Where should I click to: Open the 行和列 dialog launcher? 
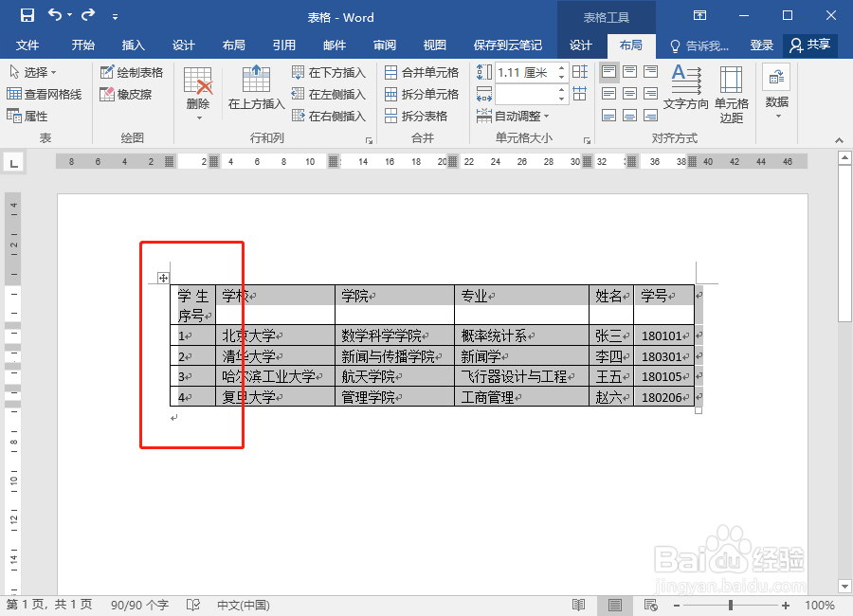[370, 140]
